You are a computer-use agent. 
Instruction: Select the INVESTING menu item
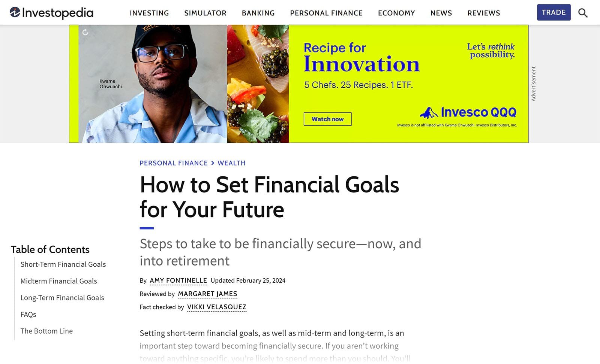coord(149,13)
